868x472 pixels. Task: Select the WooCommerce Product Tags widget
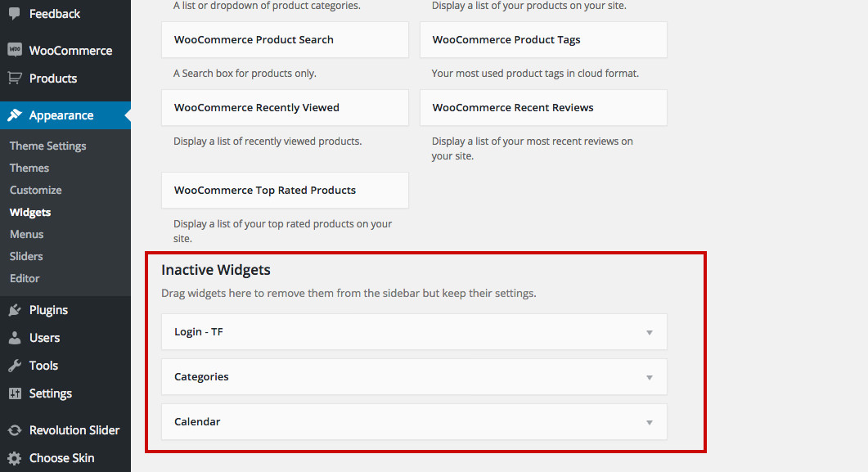[543, 40]
